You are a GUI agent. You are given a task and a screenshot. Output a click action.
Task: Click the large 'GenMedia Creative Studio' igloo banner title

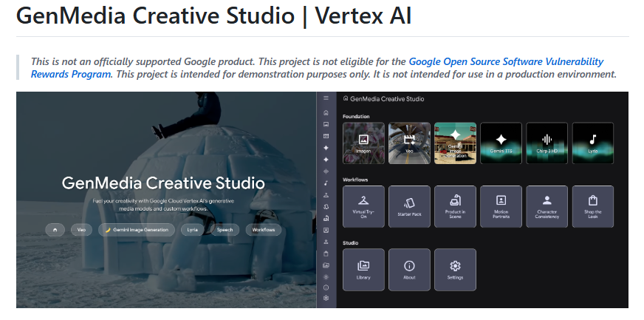click(163, 183)
